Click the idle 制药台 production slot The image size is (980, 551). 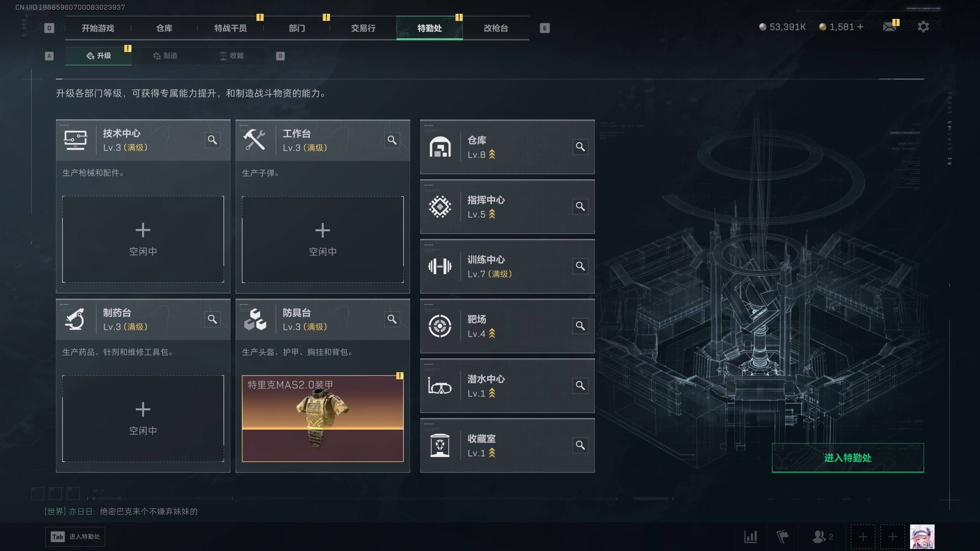coord(143,418)
